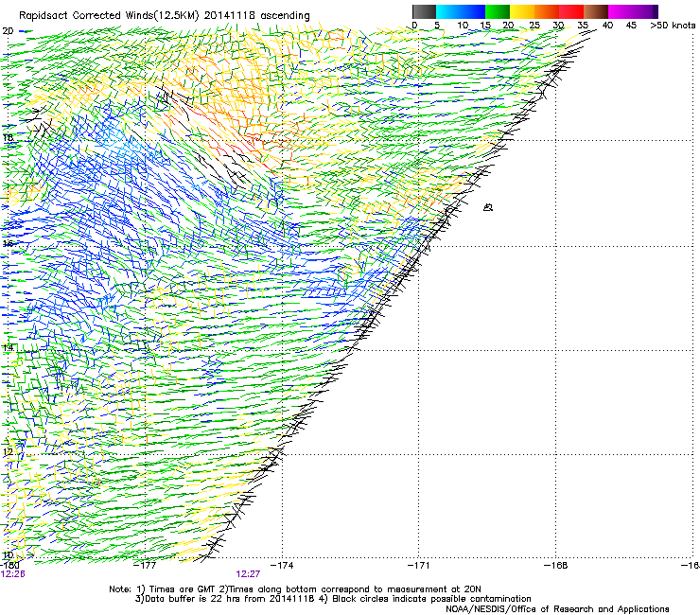Click the '>50 knots' legend label

673,26
